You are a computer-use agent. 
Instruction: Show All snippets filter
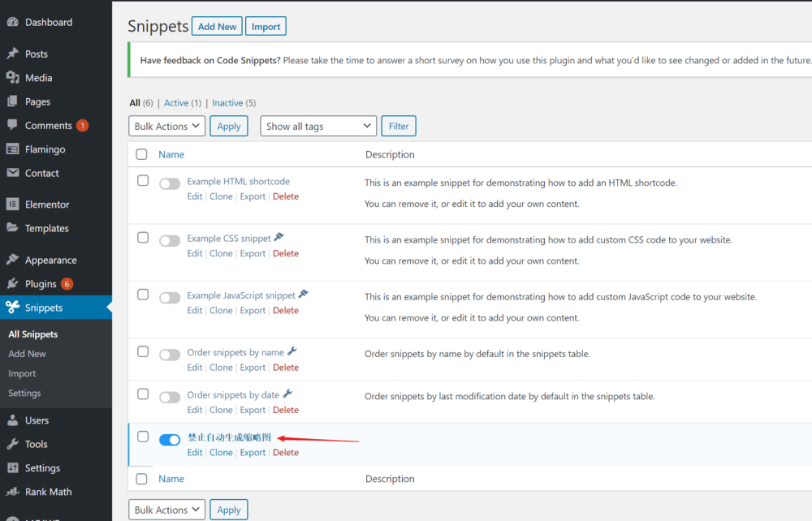(x=135, y=103)
